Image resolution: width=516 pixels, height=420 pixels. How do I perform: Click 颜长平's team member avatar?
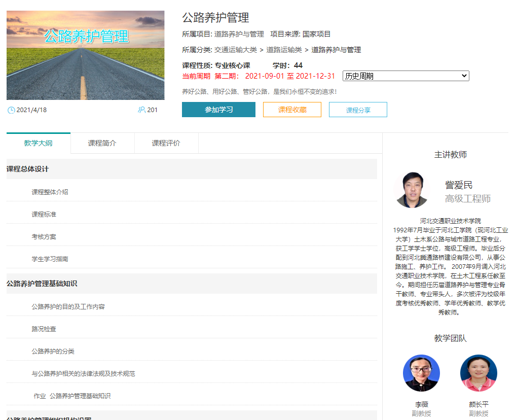478,373
